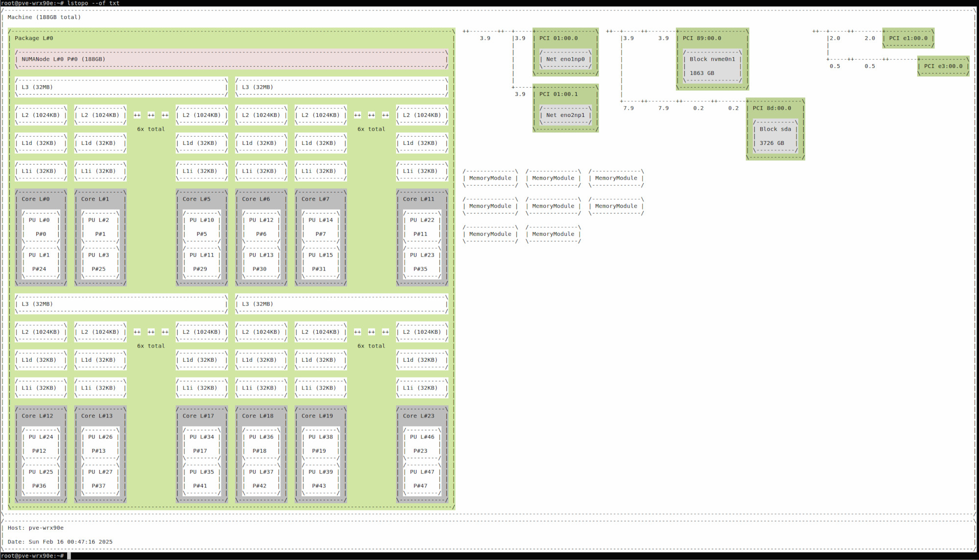Select the Core L#0 box label
The image size is (979, 560).
[x=35, y=199]
